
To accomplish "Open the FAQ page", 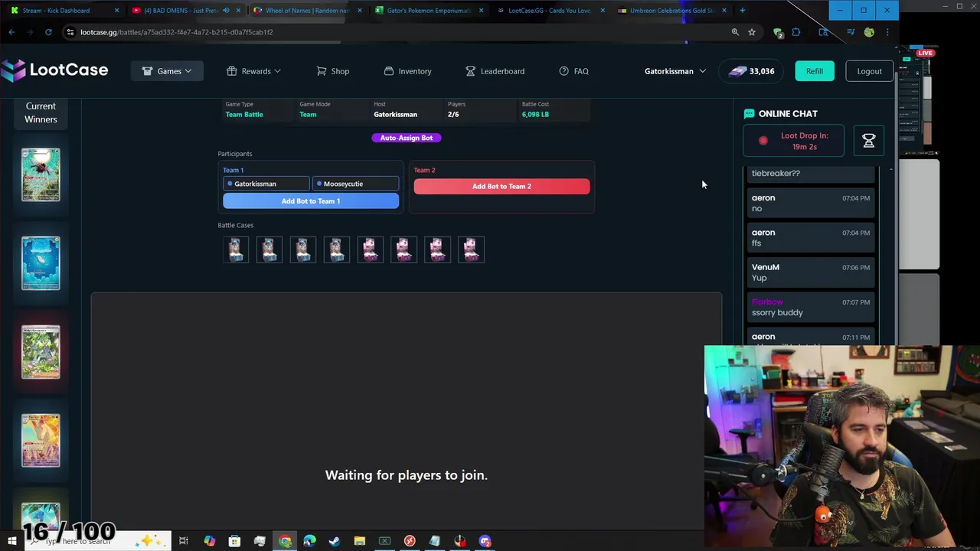I will tap(573, 71).
